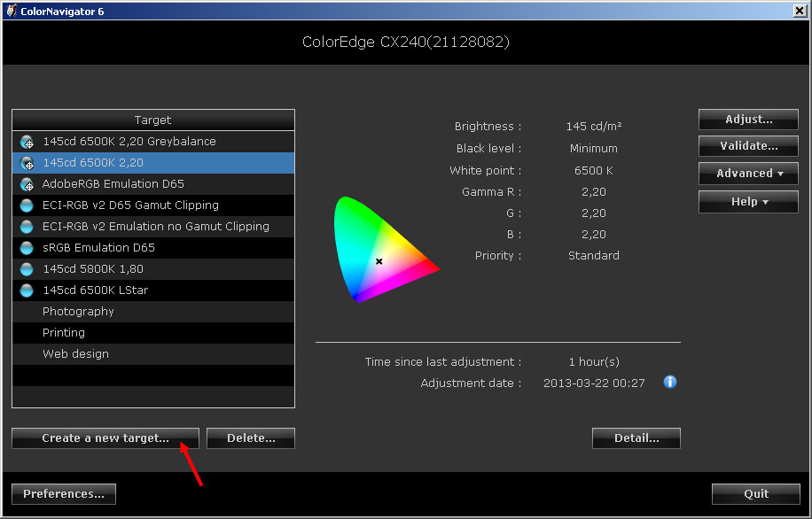Click the 6500 K white point value
812x519 pixels.
pos(593,170)
